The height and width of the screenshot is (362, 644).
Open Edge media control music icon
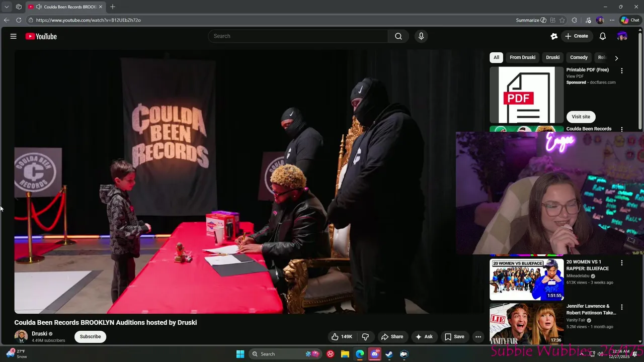[588, 20]
